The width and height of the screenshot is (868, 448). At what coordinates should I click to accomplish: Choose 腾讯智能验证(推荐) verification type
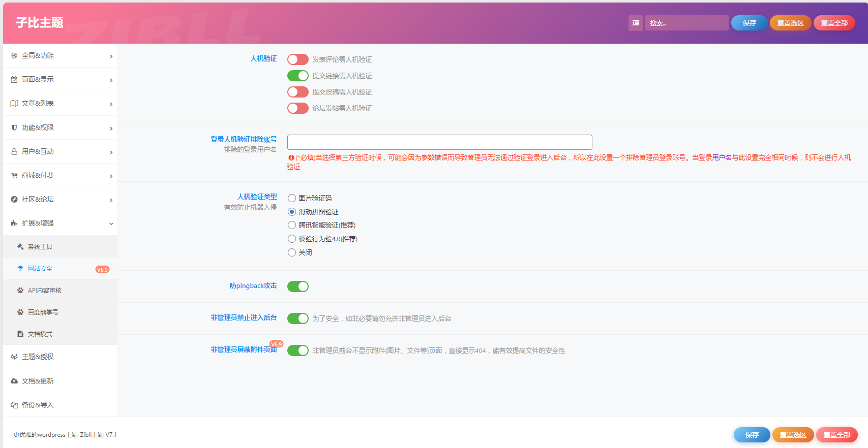(x=292, y=225)
